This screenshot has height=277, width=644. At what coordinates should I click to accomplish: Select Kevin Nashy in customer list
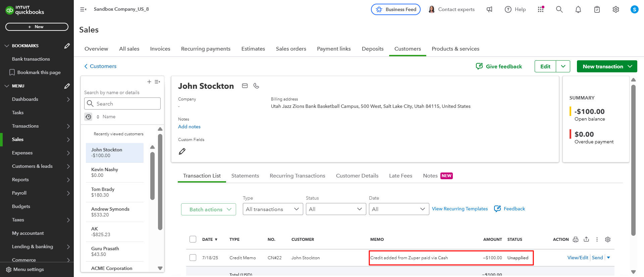click(115, 172)
